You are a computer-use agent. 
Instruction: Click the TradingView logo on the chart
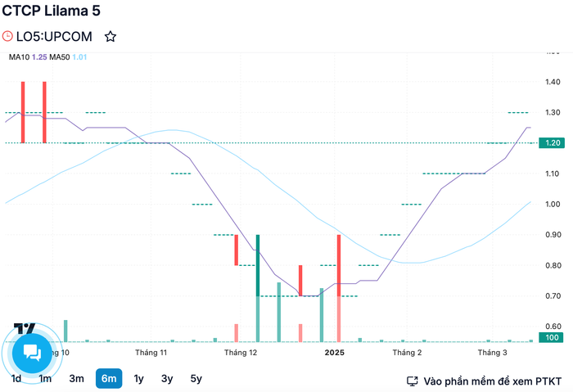pyautogui.click(x=25, y=327)
